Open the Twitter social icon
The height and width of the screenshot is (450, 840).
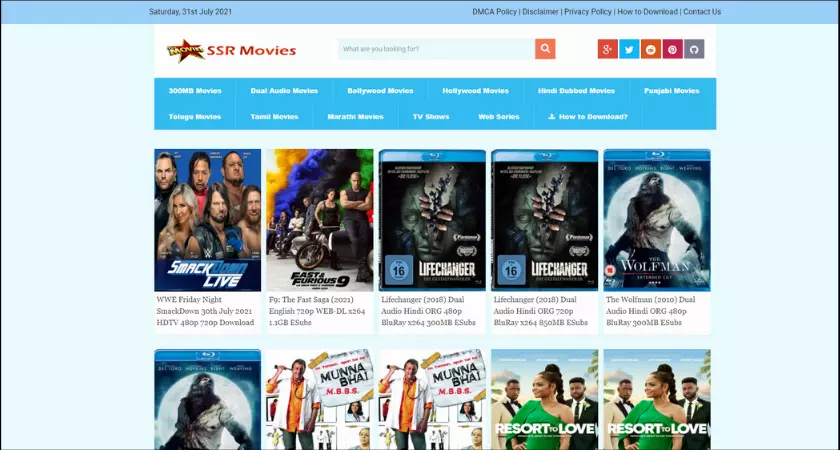coord(629,49)
